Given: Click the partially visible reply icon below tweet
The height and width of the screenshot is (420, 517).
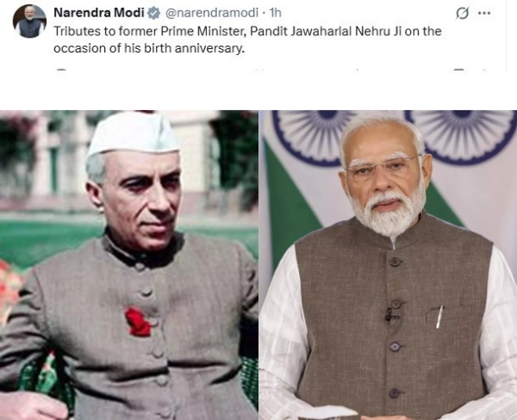Looking at the screenshot, I should click(61, 70).
